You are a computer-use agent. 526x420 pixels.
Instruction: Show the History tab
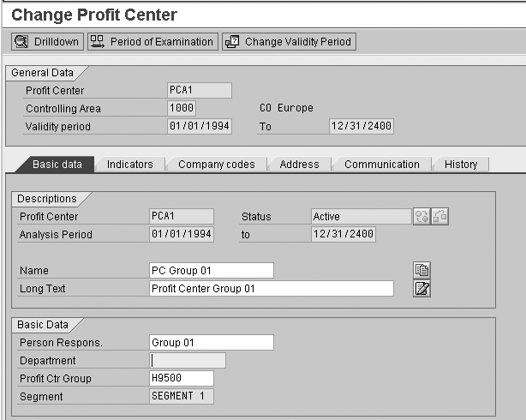pos(461,165)
